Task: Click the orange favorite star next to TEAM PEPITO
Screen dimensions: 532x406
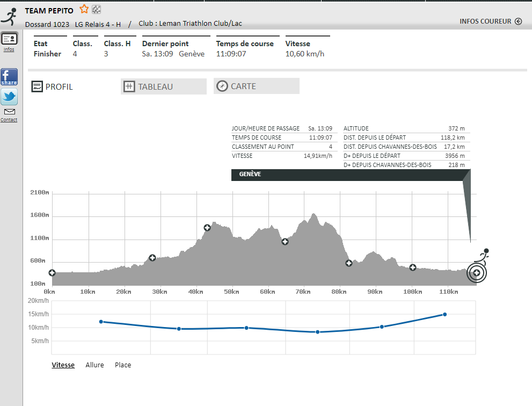Action: point(84,9)
